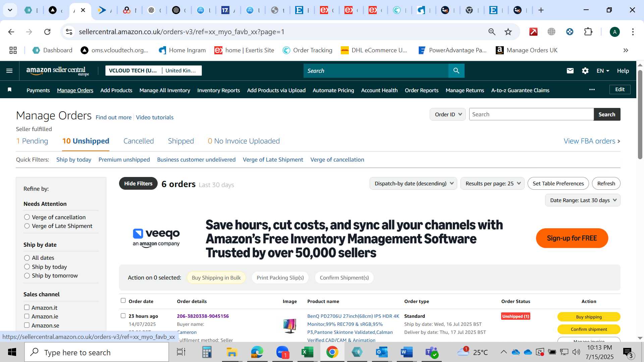This screenshot has width=644, height=362.
Task: Open the bookmarks apps grid icon
Action: 13,50
